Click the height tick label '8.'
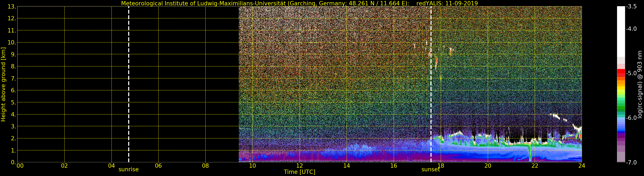 pos(13,66)
